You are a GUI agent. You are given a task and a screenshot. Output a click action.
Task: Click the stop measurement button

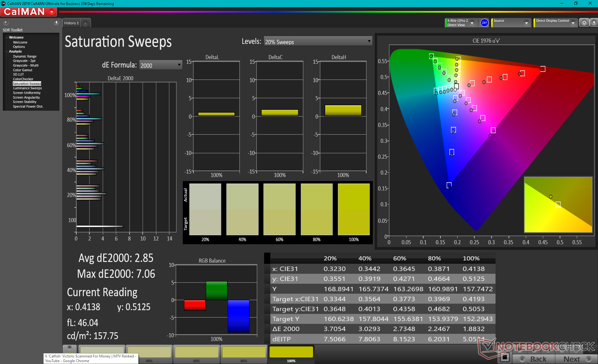pyautogui.click(x=505, y=357)
